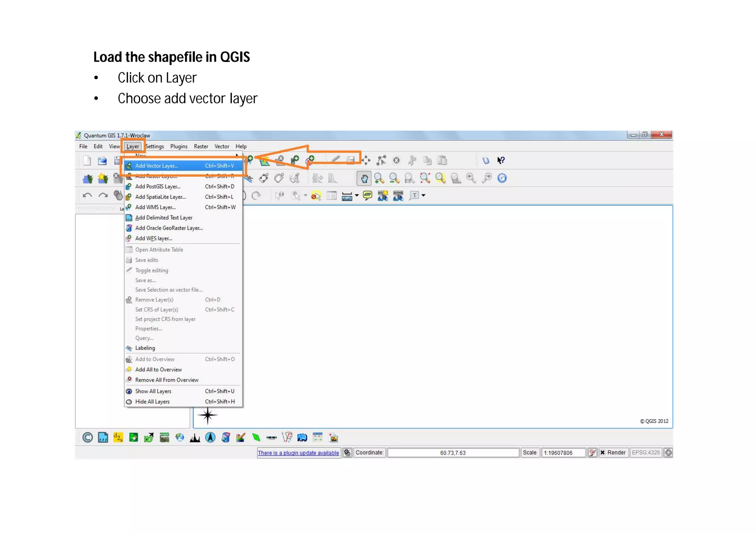756x534 pixels.
Task: Click the Open Project folder icon
Action: click(x=102, y=161)
